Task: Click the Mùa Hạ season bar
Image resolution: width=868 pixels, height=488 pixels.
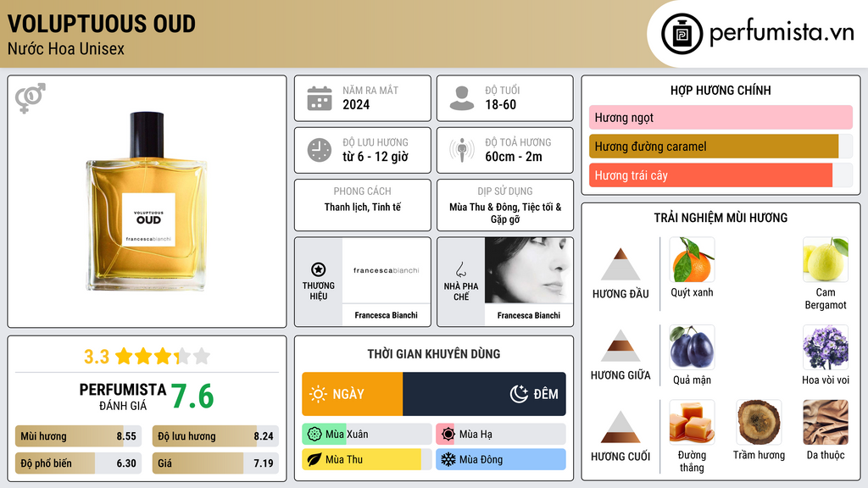Action: point(500,435)
